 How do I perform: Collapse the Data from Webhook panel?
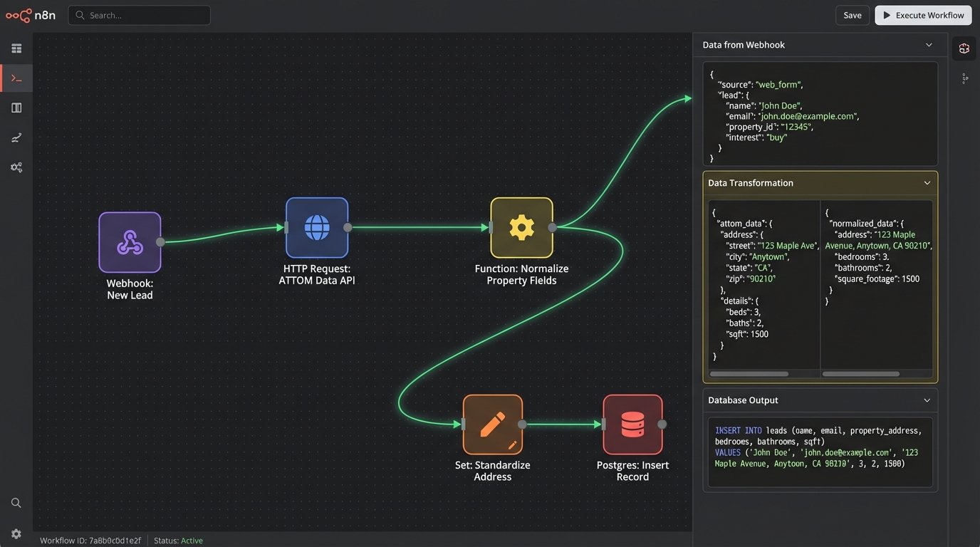coord(929,45)
